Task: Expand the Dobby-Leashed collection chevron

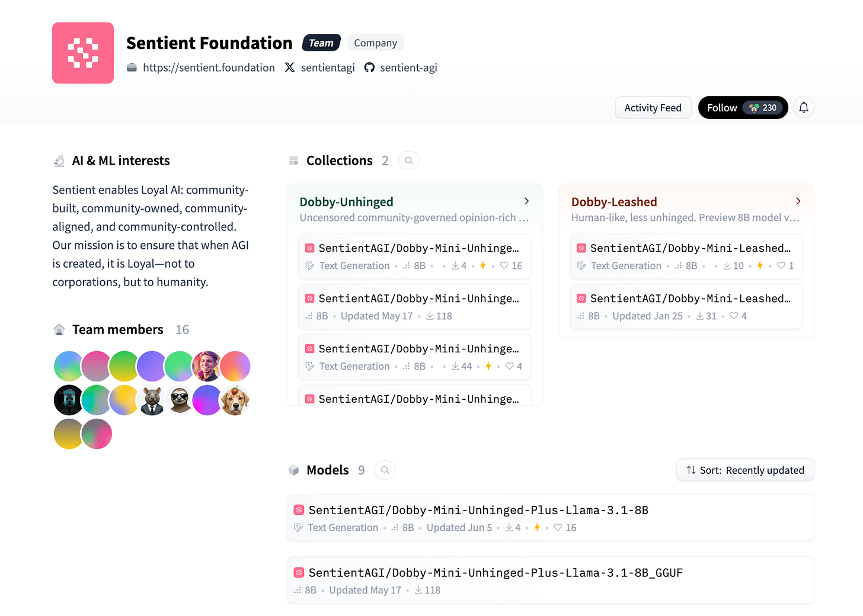Action: tap(798, 201)
